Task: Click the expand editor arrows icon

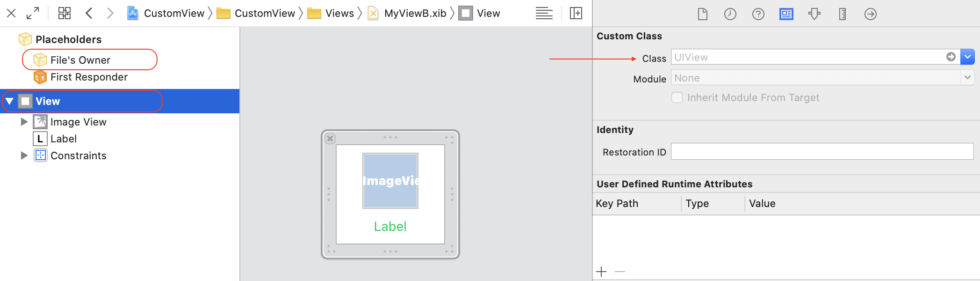Action: pyautogui.click(x=33, y=13)
